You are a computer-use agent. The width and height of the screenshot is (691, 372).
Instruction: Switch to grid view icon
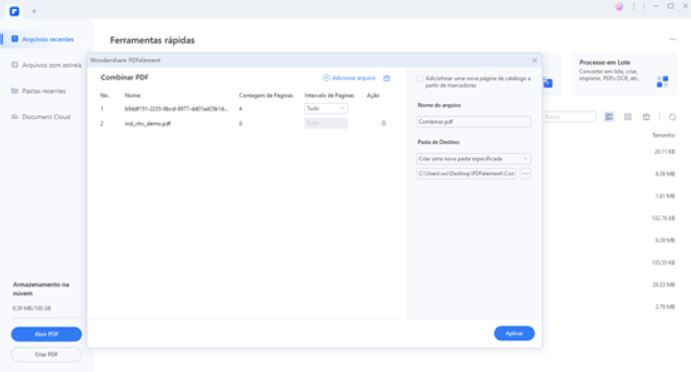pos(628,117)
